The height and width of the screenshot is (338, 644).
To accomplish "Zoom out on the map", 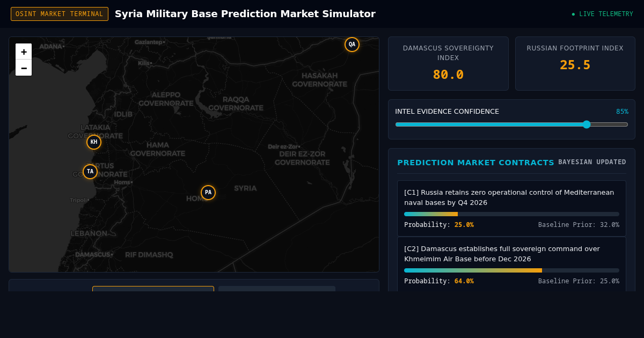I will (24, 68).
